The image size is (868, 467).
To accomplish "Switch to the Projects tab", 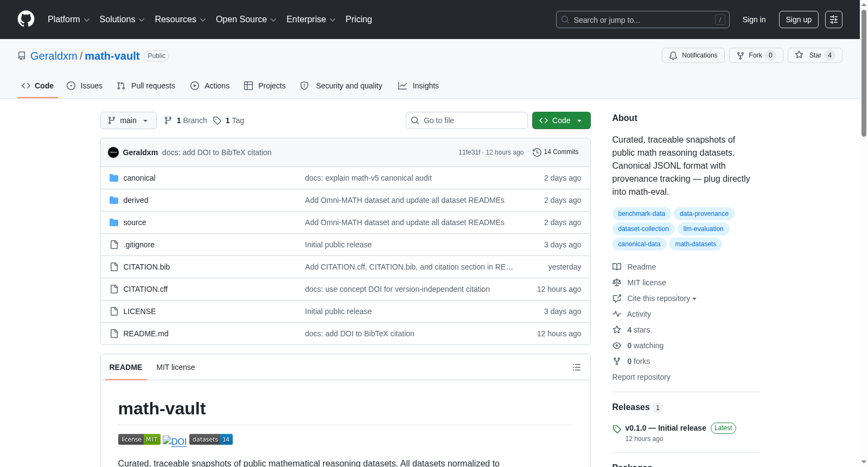I will click(265, 86).
